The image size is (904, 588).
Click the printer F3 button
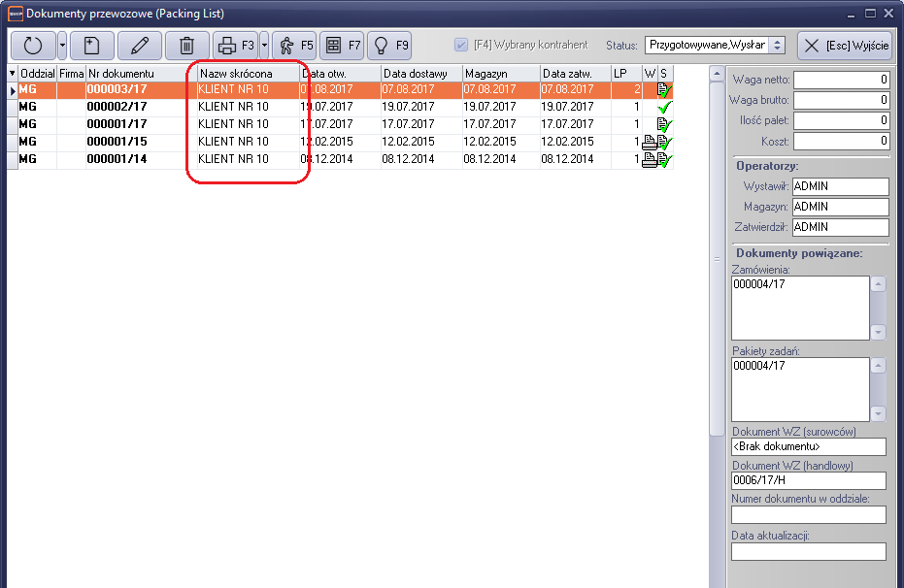click(x=234, y=46)
